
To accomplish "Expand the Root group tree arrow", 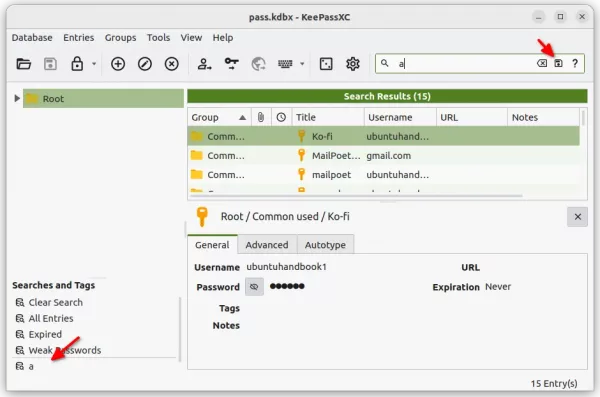I will click(17, 98).
